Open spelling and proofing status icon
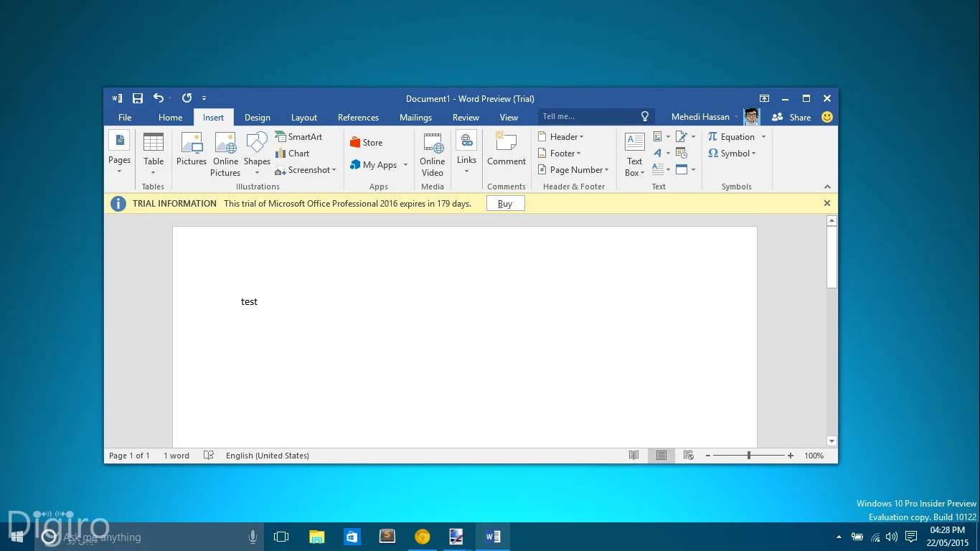 [x=209, y=456]
